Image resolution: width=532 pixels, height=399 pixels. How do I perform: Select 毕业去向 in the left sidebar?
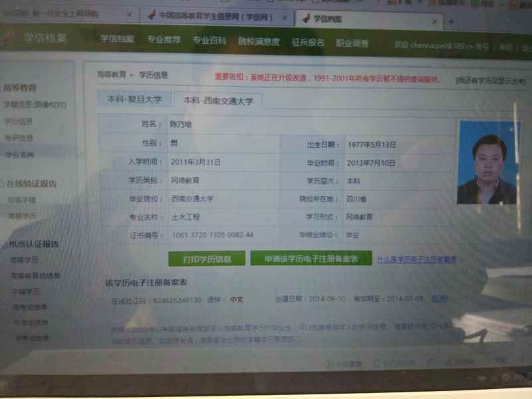(20, 155)
